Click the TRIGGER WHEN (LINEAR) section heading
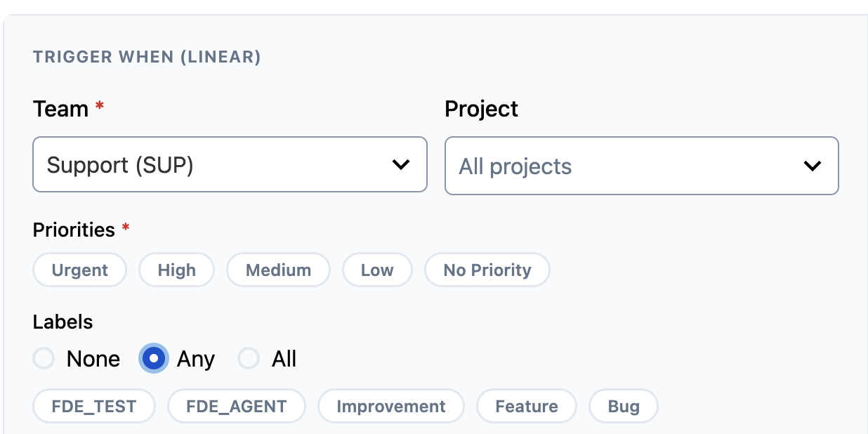The image size is (868, 434). point(147,58)
